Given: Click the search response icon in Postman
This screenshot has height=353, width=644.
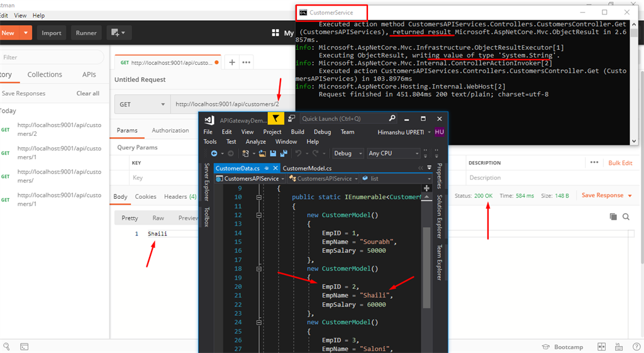Looking at the screenshot, I should pyautogui.click(x=626, y=216).
